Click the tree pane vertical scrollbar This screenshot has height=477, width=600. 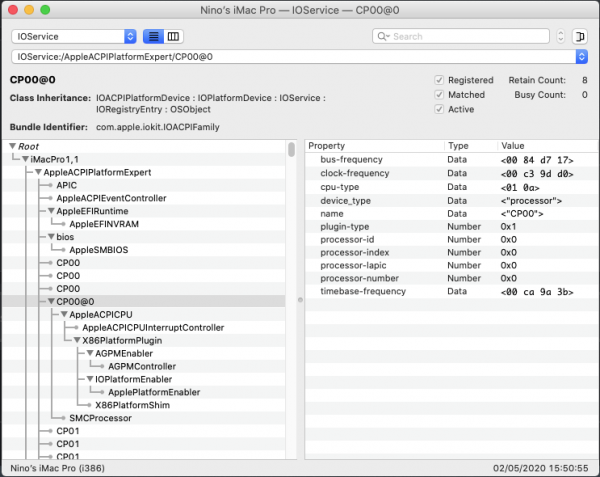291,150
